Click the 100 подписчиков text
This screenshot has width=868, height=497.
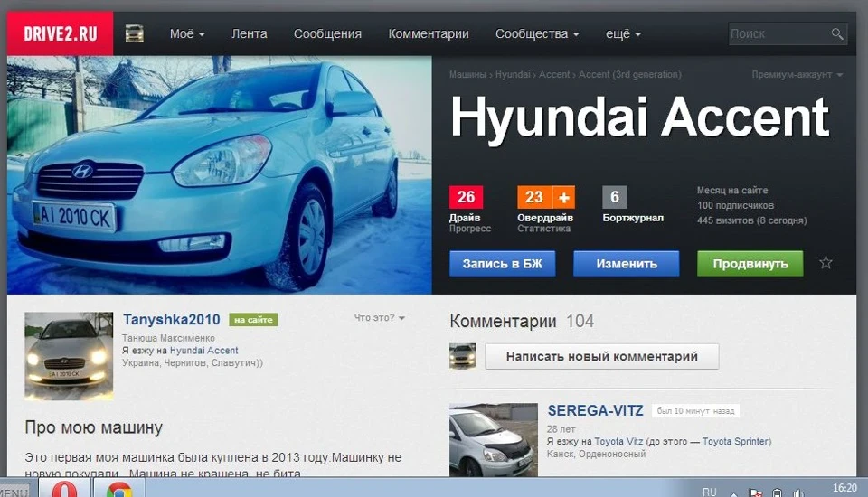pos(735,205)
